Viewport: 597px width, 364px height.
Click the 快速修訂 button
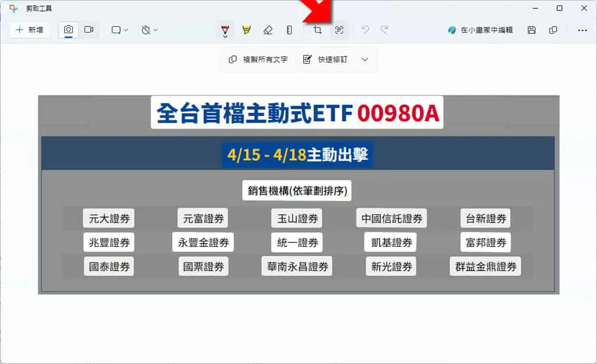[325, 59]
